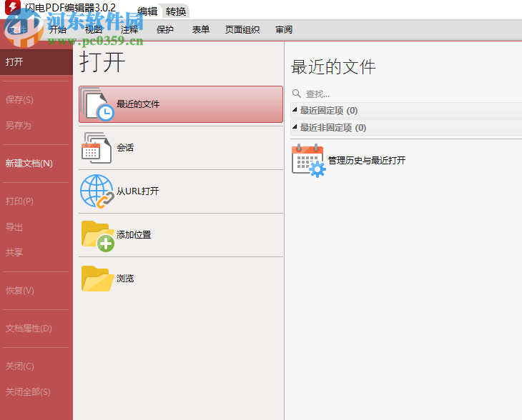Select the 最近的文件 list entry
Screen dimensions: 522x420
tap(181, 104)
